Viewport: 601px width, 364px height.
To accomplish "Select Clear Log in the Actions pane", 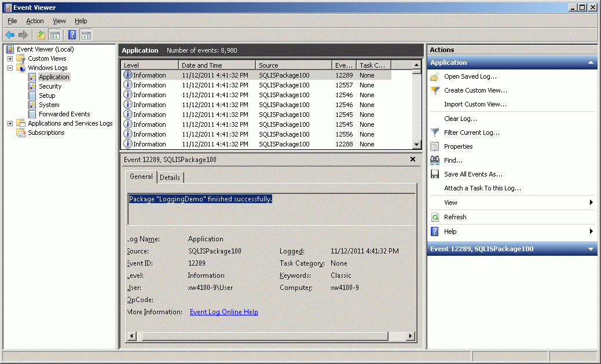I will 460,119.
